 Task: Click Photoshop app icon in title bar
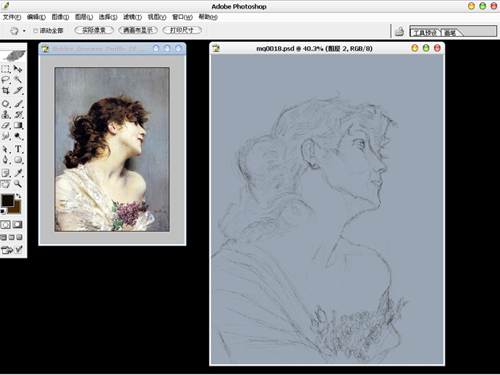pos(5,5)
